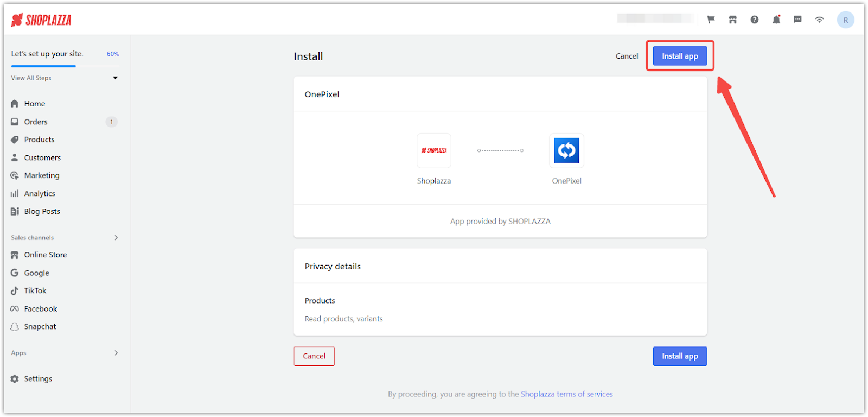Screen dimensions: 868x417
Task: Click "App provided by SHOPLAZZA" text
Action: (x=500, y=221)
